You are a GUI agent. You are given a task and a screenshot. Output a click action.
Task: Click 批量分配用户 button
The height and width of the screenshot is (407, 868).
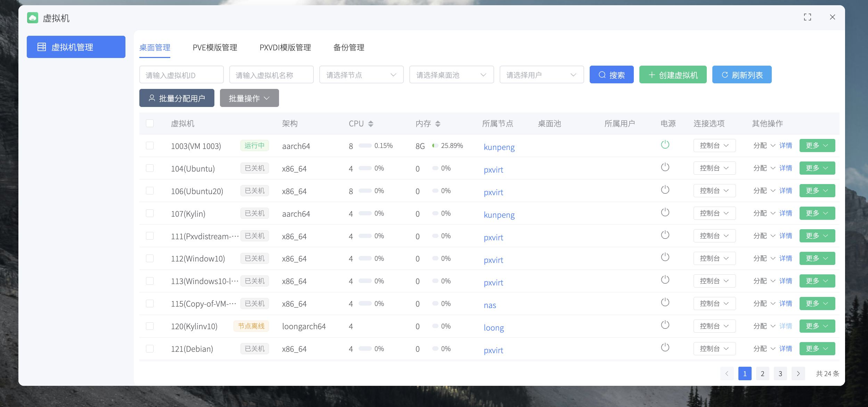[x=177, y=98]
